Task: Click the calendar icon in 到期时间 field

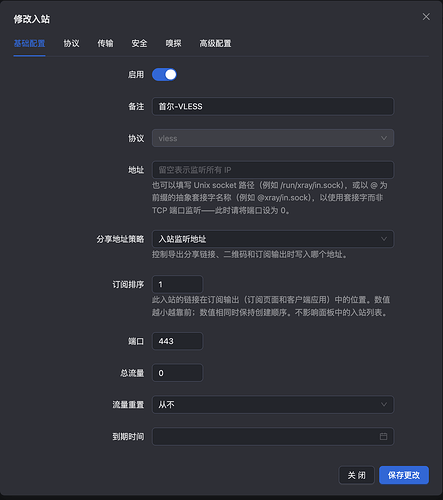Action: click(383, 436)
